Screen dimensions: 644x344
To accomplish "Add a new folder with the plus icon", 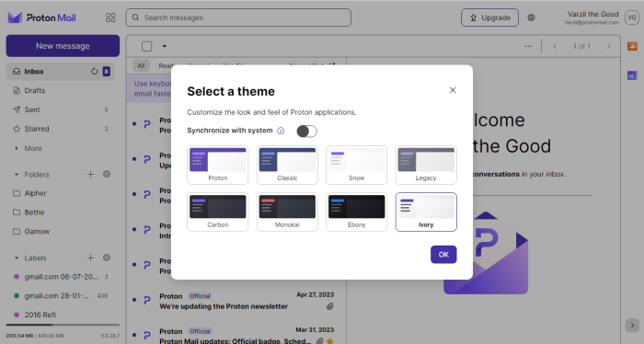I will pos(90,175).
